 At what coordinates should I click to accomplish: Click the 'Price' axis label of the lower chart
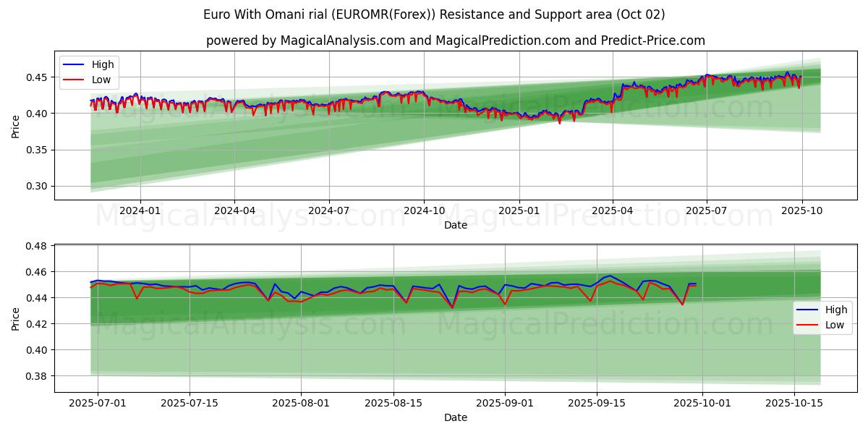click(16, 318)
